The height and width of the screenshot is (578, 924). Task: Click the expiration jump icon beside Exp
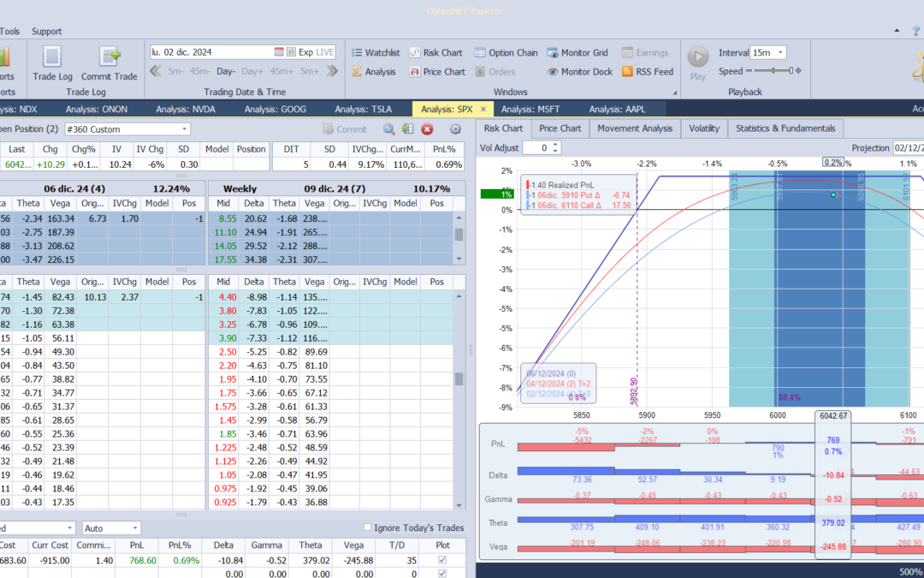[x=291, y=52]
